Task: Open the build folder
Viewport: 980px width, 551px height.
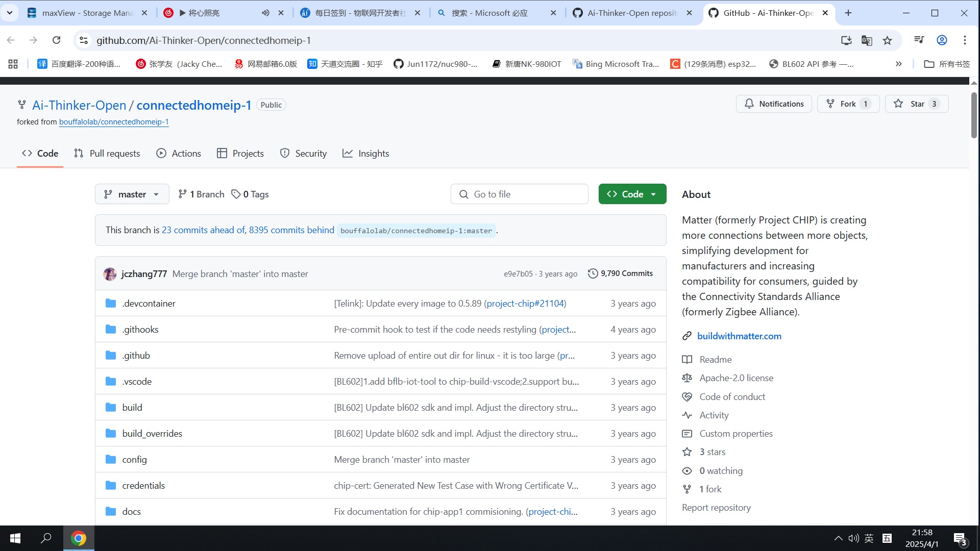Action: click(132, 407)
